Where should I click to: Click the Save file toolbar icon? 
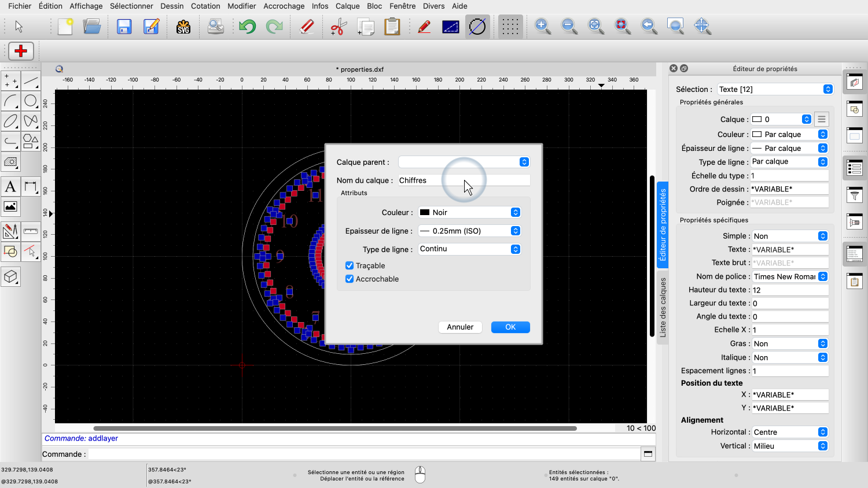[124, 27]
